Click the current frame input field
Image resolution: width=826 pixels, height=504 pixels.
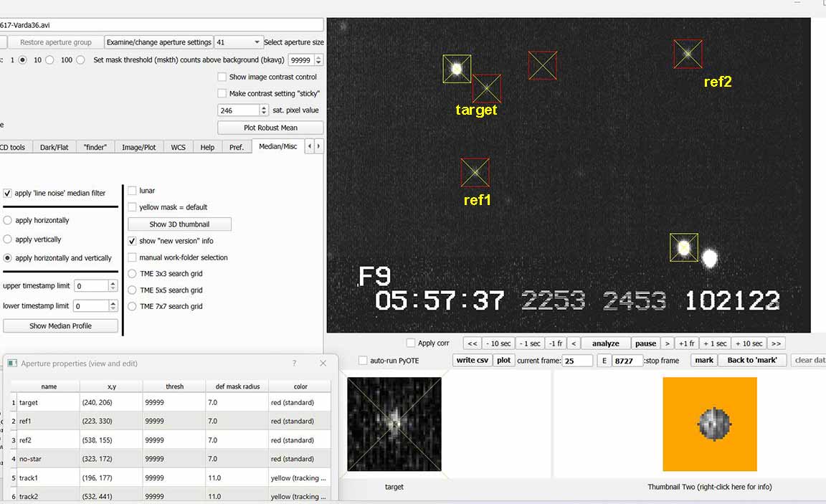pos(577,361)
